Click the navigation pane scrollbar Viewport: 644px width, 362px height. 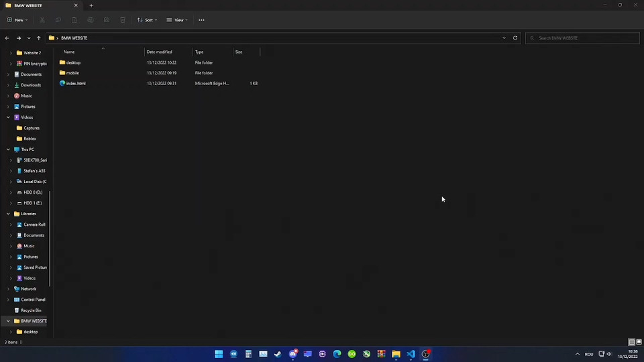pyautogui.click(x=50, y=239)
